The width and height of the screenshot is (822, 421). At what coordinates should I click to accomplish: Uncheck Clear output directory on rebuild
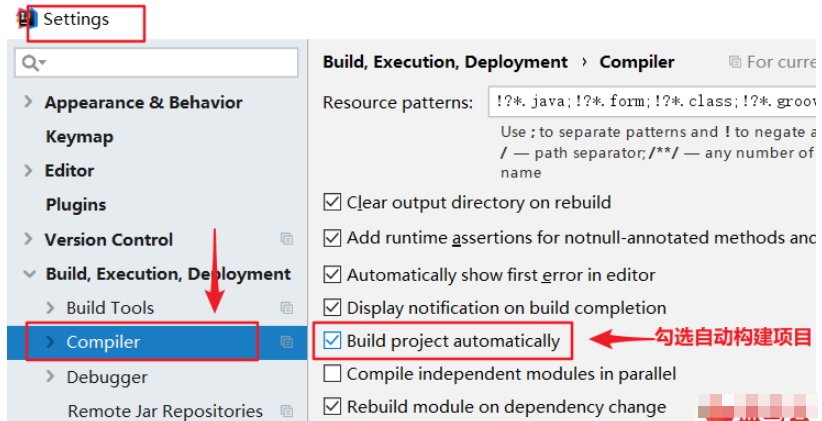[x=333, y=202]
